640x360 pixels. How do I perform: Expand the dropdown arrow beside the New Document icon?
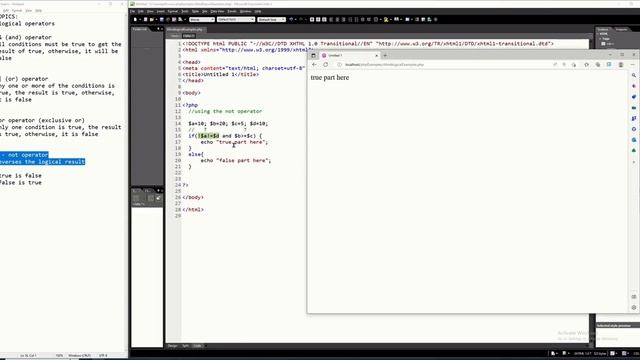pos(140,19)
